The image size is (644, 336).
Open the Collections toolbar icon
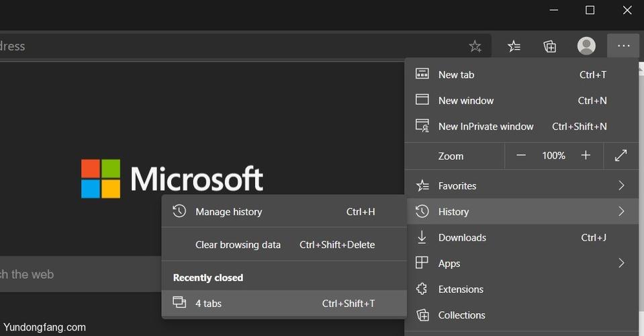pos(549,46)
